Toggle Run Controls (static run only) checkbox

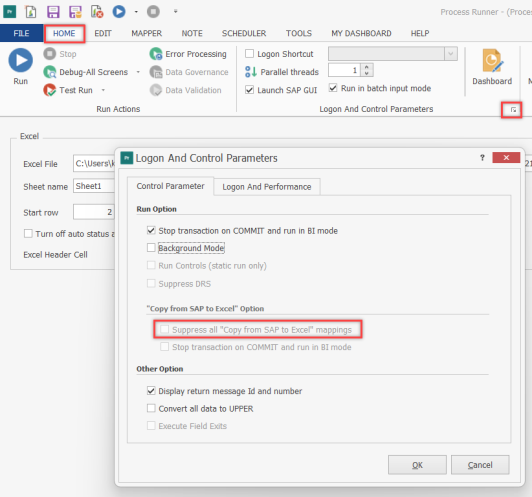[x=151, y=265]
